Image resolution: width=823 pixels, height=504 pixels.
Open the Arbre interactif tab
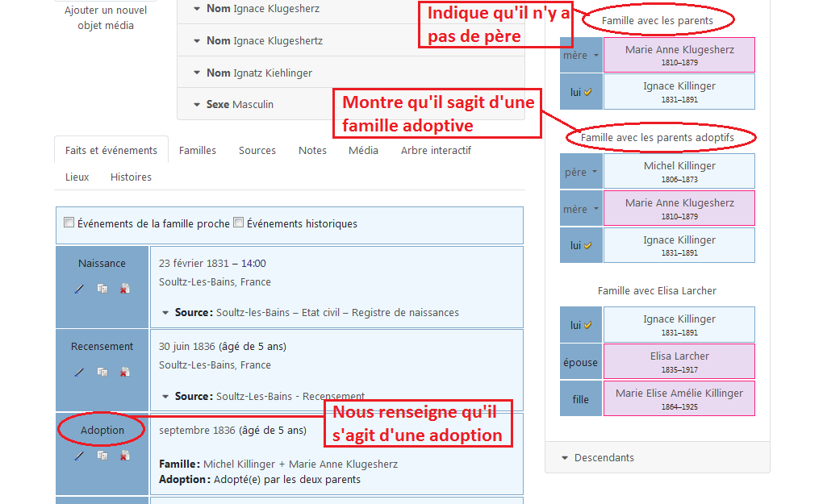pos(436,151)
